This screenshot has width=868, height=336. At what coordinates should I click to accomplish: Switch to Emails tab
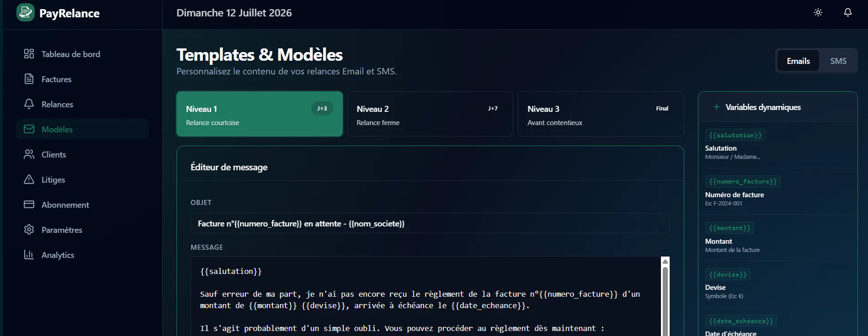pyautogui.click(x=798, y=61)
